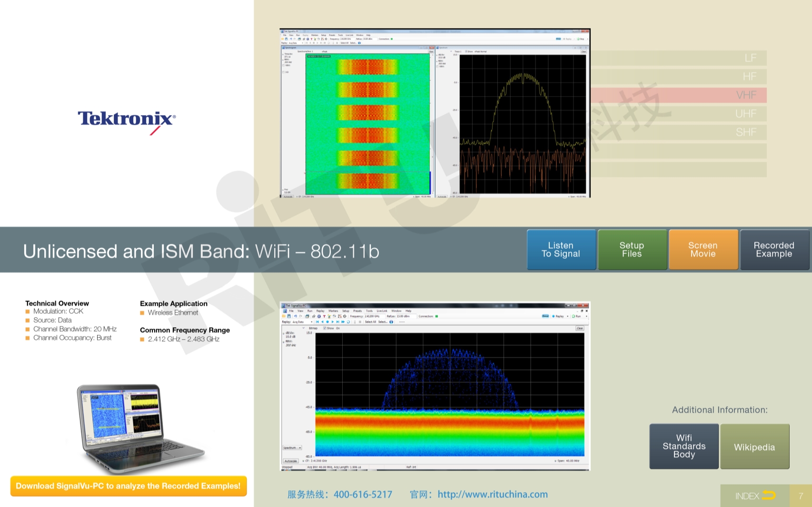Click the INDEX return arrow icon
The width and height of the screenshot is (812, 507).
[x=768, y=496]
